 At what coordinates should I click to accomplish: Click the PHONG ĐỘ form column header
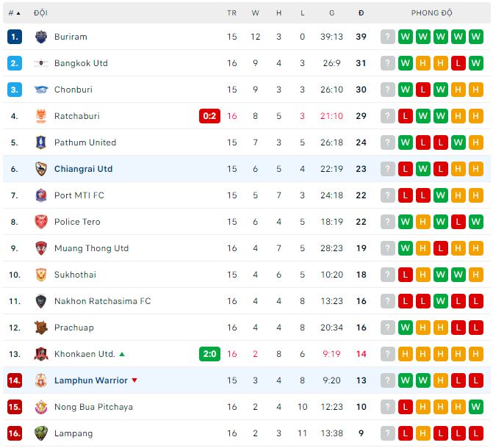(431, 13)
